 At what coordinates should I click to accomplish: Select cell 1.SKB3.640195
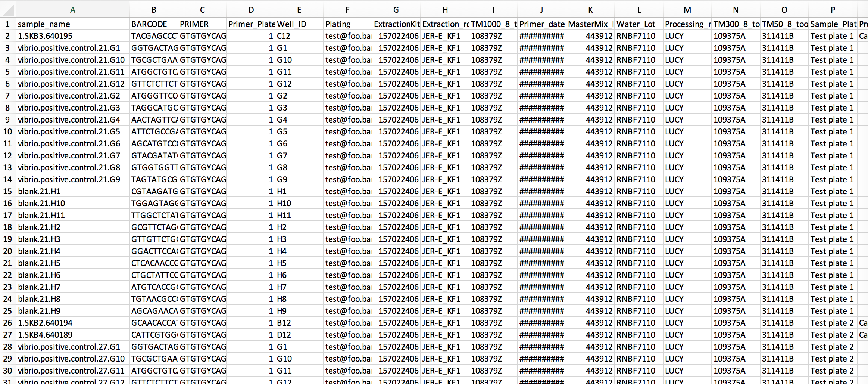[x=73, y=36]
